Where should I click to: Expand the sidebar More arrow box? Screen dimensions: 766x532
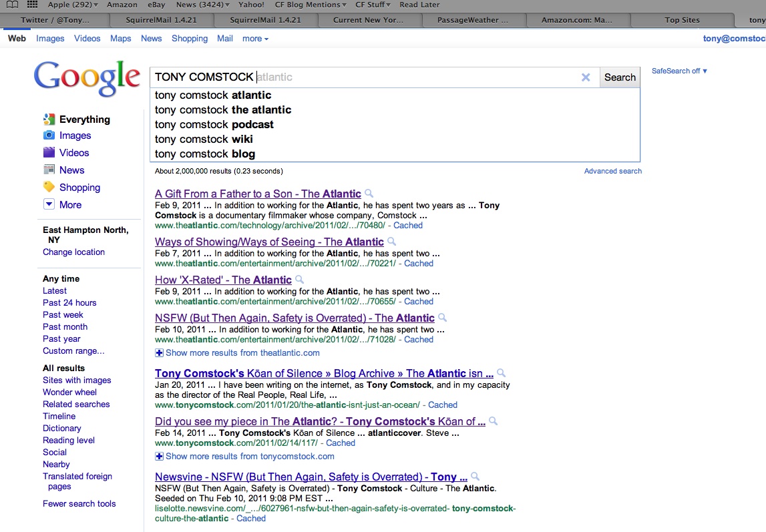pos(49,204)
